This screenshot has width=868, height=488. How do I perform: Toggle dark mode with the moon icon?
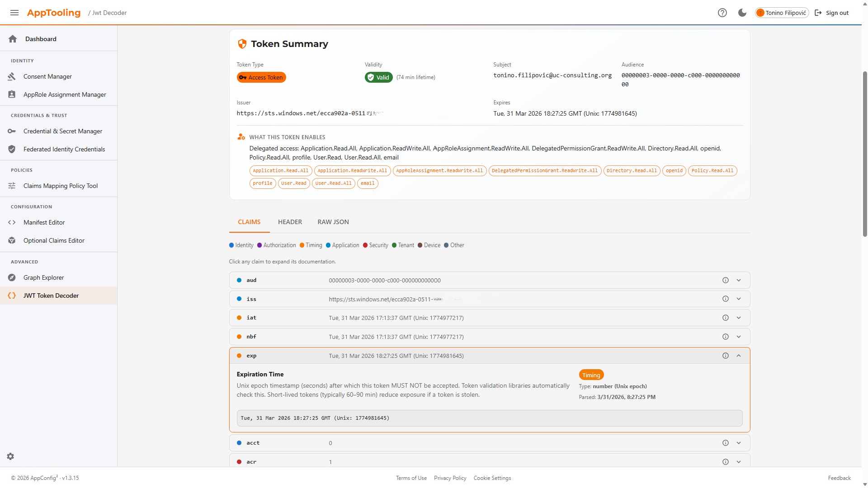point(742,13)
